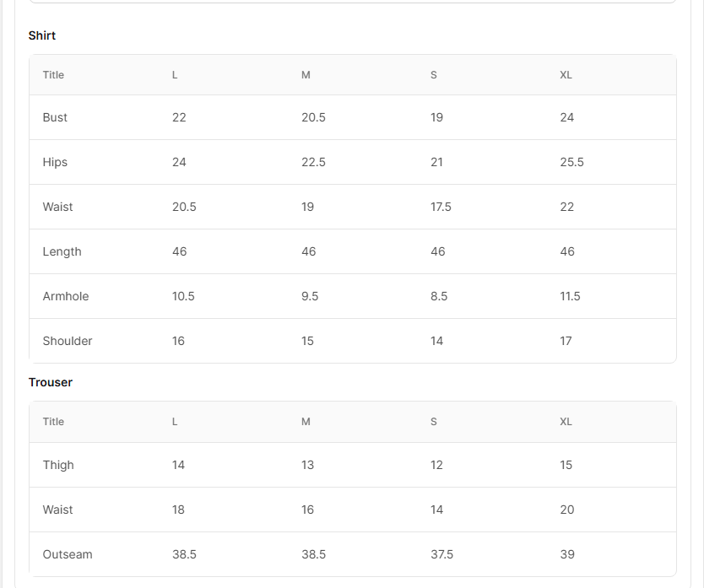Select Thigh value 13 for size M
The width and height of the screenshot is (704, 588).
tap(307, 465)
